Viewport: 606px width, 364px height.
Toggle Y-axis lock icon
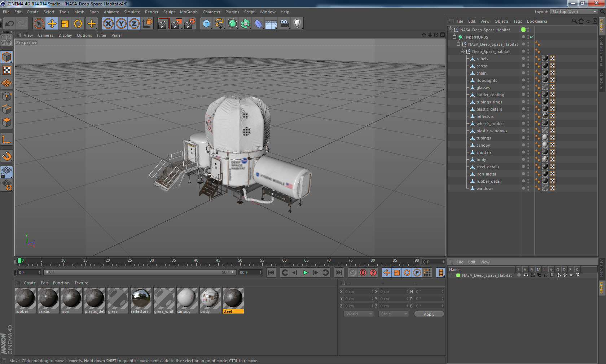click(121, 24)
